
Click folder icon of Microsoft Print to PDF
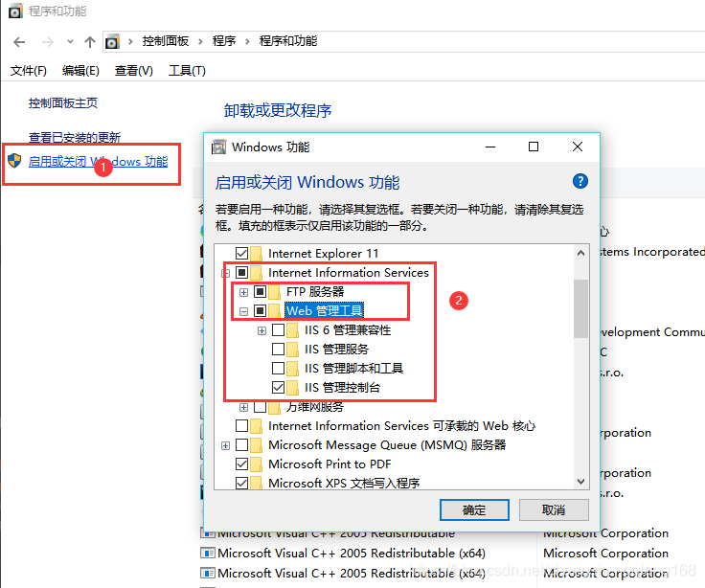(x=257, y=464)
